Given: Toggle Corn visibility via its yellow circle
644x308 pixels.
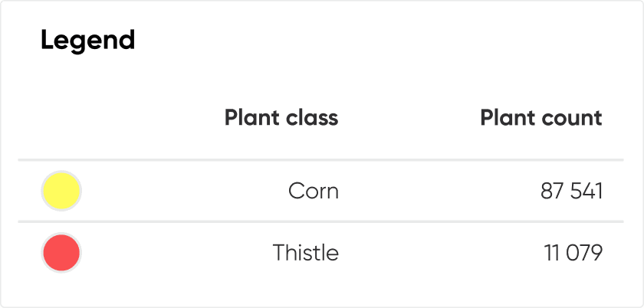Looking at the screenshot, I should (x=61, y=191).
